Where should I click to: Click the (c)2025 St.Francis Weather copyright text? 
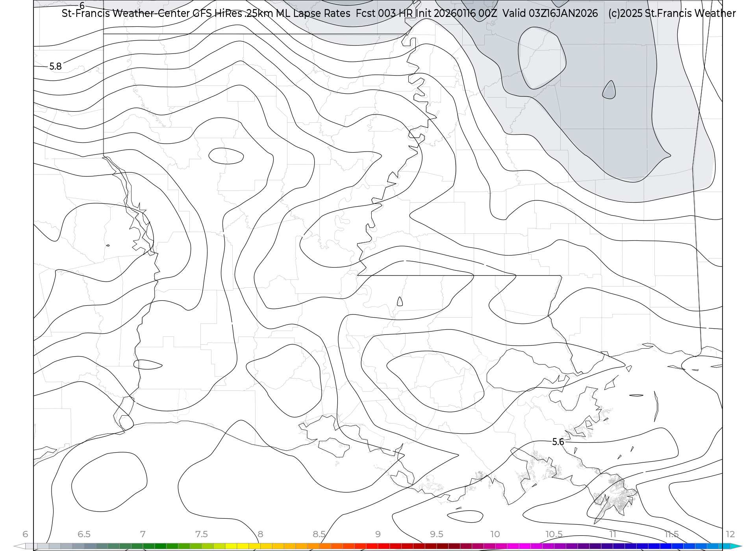click(x=672, y=13)
